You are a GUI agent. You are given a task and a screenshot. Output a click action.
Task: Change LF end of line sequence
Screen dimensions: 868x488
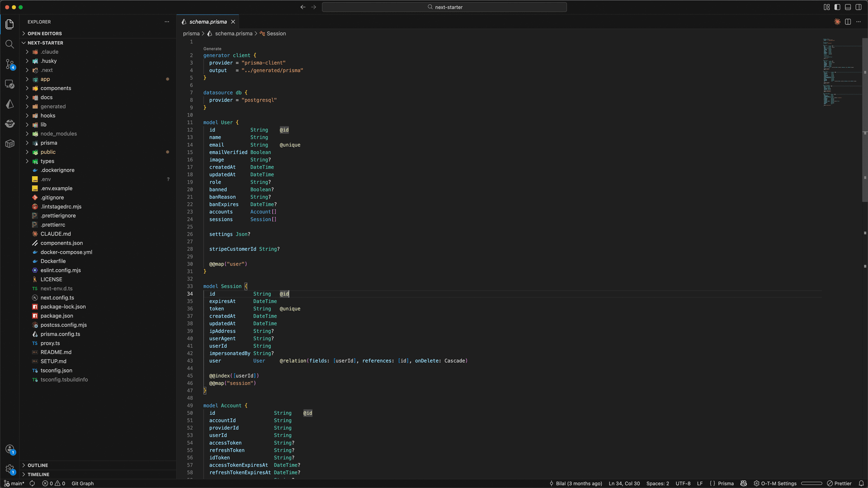tap(700, 483)
